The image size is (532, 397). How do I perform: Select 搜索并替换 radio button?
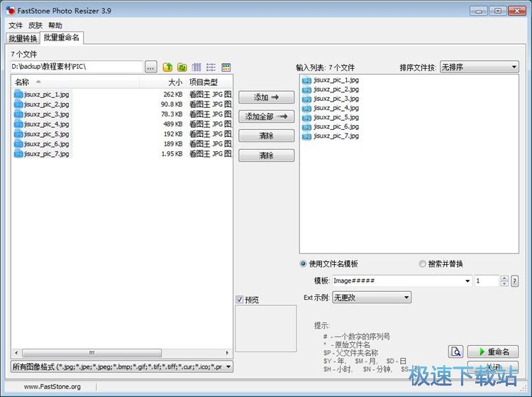(x=423, y=264)
